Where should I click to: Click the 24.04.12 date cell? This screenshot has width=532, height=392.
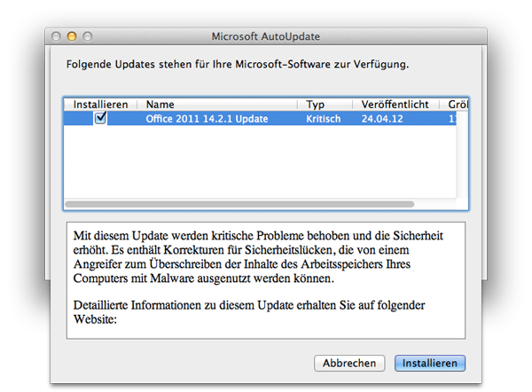pyautogui.click(x=382, y=119)
